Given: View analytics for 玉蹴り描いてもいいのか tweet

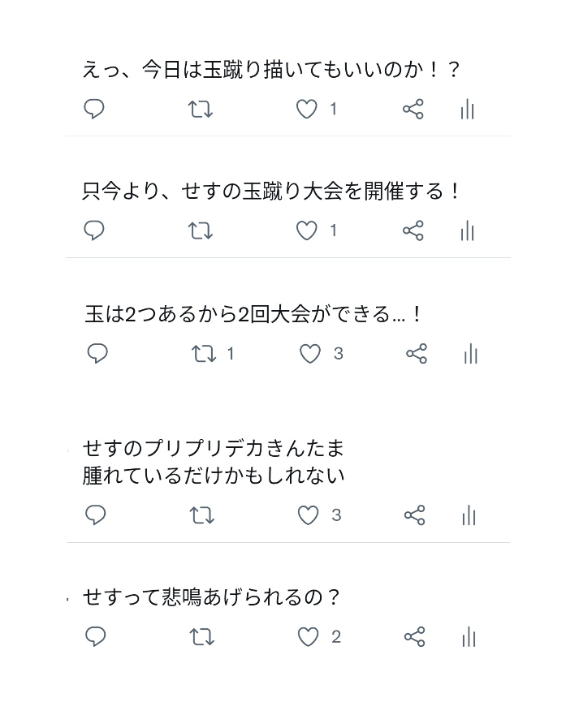Looking at the screenshot, I should 467,110.
